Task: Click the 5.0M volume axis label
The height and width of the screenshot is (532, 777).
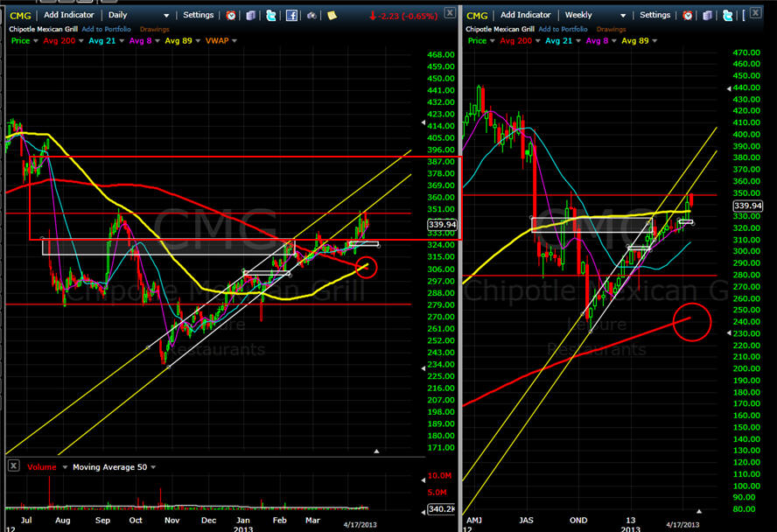Action: coord(437,493)
